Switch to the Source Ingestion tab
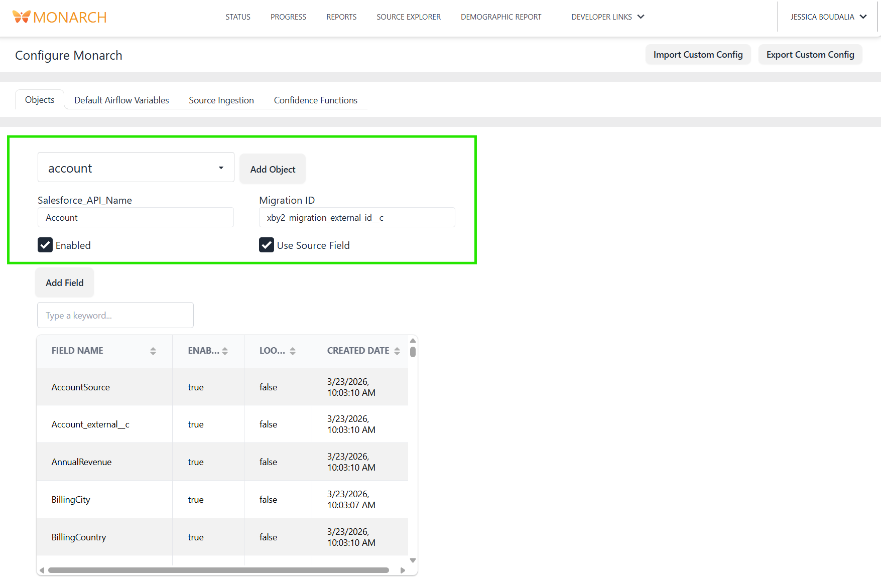The height and width of the screenshot is (588, 881). [221, 100]
